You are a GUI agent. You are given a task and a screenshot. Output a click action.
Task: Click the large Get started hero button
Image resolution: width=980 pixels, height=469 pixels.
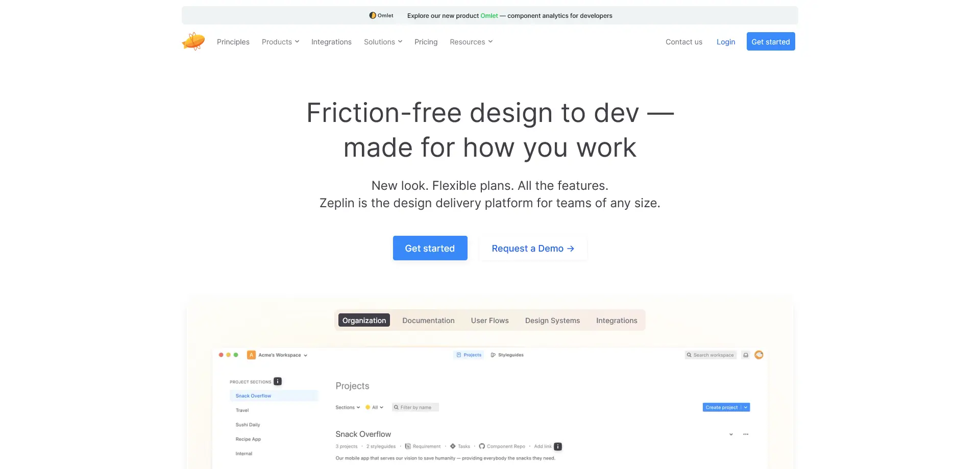point(430,248)
